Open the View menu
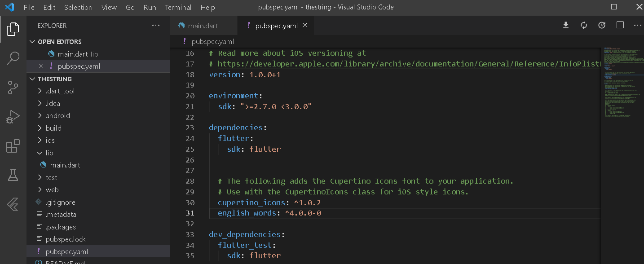 point(109,8)
